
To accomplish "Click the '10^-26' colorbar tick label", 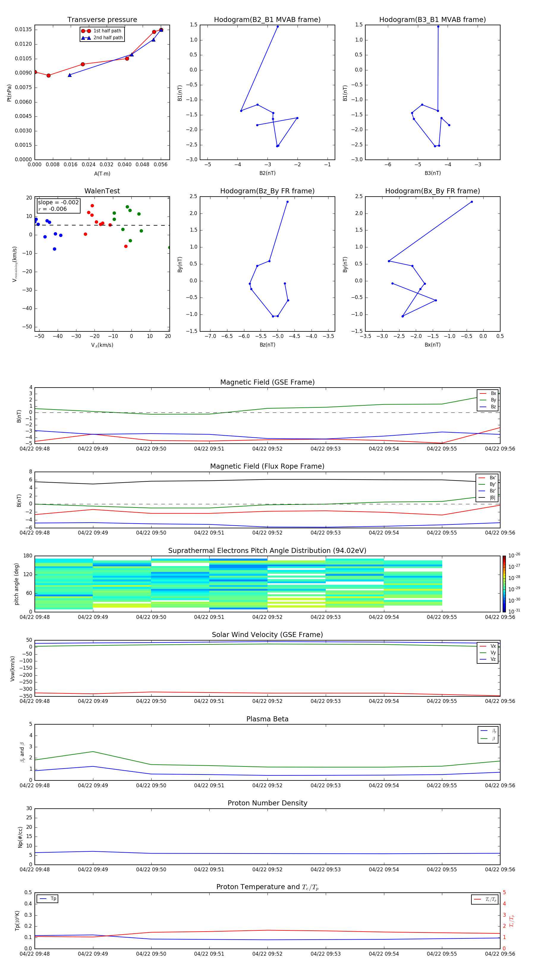I will tap(514, 555).
